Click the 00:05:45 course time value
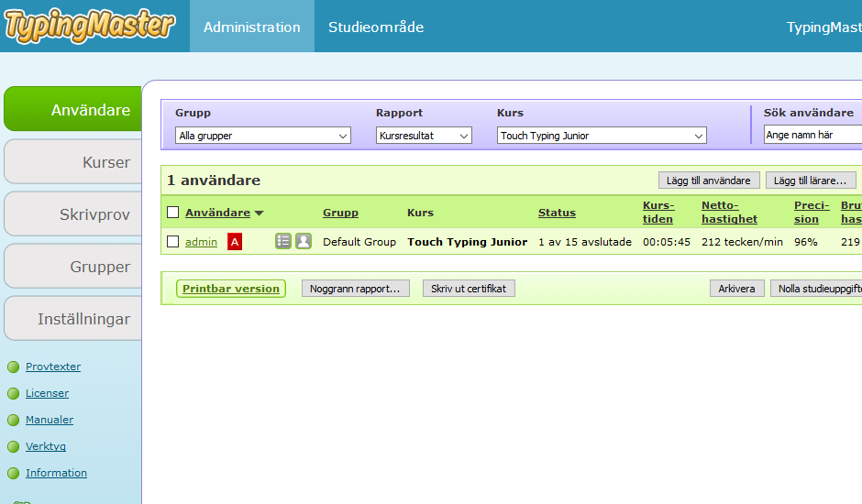Image resolution: width=862 pixels, height=504 pixels. [667, 242]
